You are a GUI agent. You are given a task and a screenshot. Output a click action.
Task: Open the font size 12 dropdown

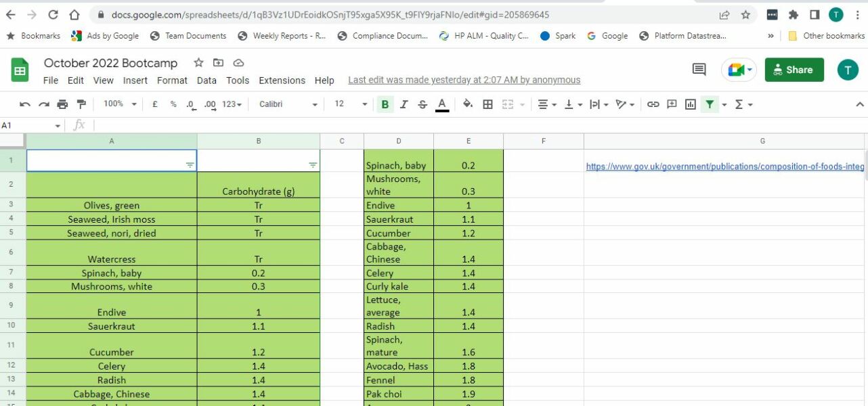click(x=348, y=104)
